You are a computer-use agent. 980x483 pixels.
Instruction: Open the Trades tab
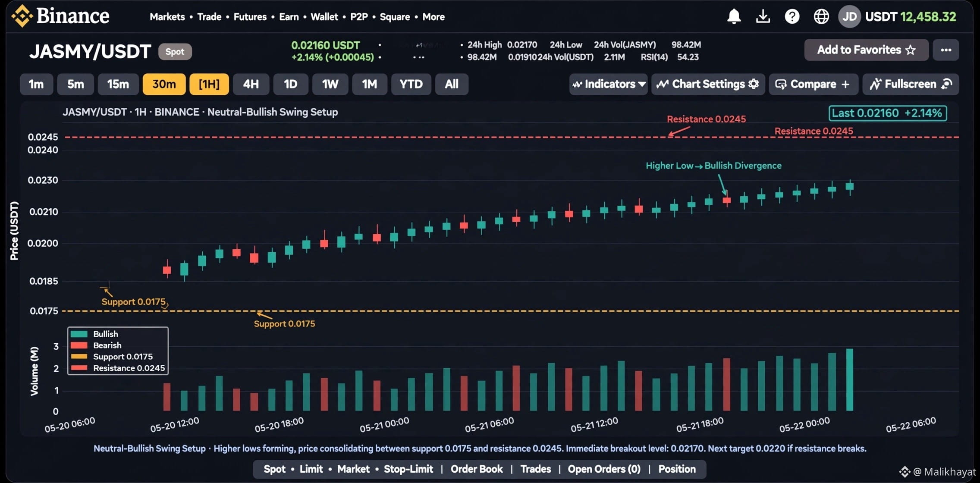tap(536, 469)
